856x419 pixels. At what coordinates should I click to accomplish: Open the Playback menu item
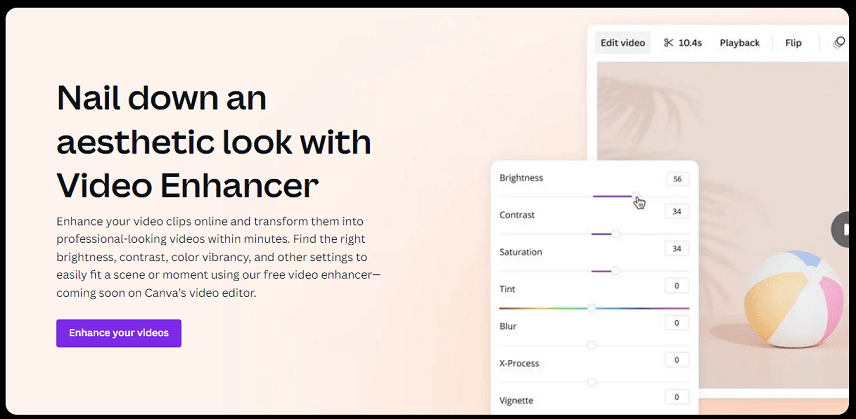pyautogui.click(x=739, y=43)
